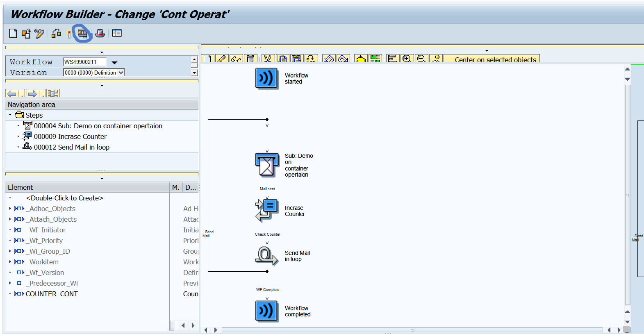
Task: Collapse the Steps folder in navigation area
Action: pyautogui.click(x=10, y=115)
